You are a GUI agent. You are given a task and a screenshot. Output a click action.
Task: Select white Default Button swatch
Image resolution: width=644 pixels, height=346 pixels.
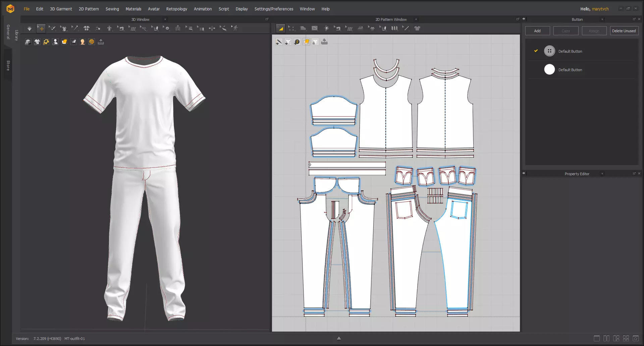pos(549,69)
